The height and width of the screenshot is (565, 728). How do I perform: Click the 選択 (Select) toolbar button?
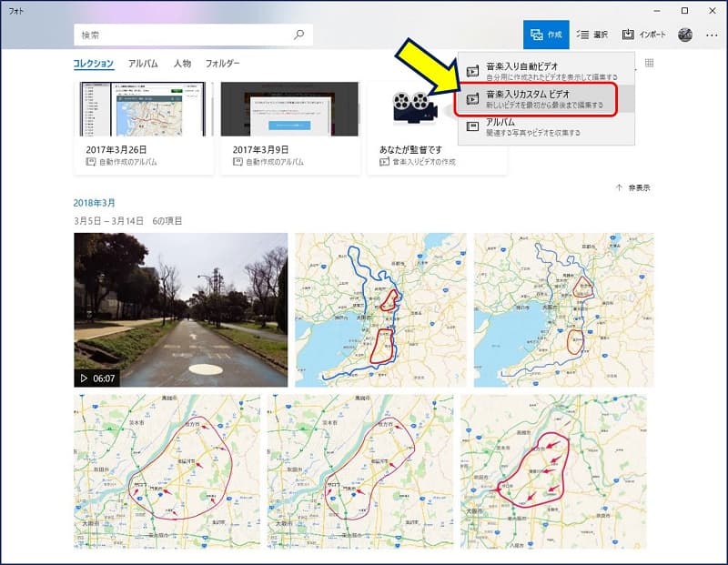click(592, 35)
